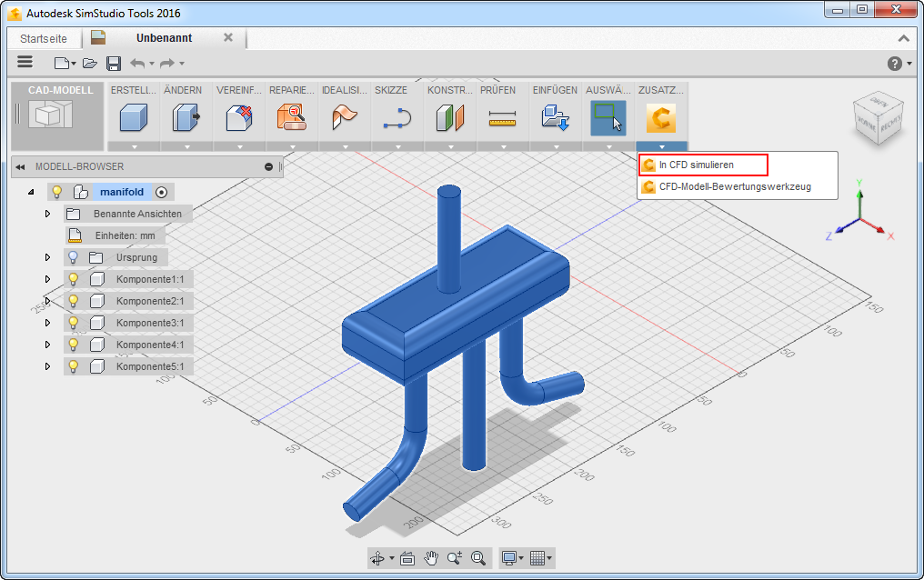
Task: Open the EINFÜGEN ribbon label
Action: 555,90
